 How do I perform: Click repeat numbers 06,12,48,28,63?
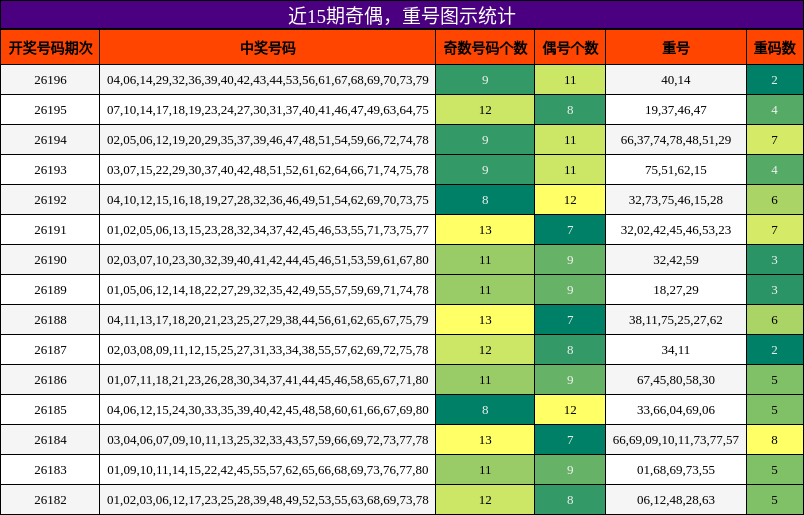click(x=676, y=500)
